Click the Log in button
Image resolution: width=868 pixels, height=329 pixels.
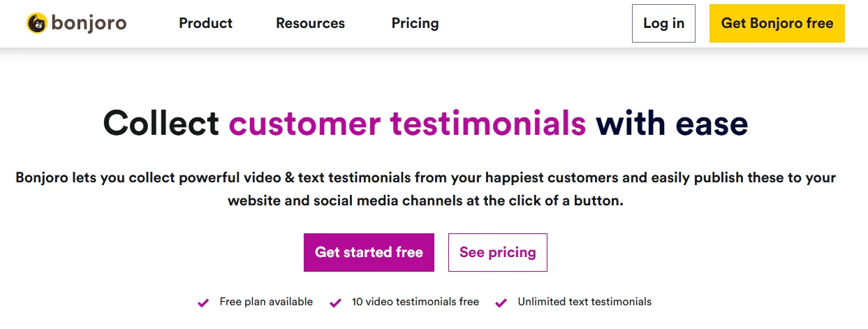663,23
